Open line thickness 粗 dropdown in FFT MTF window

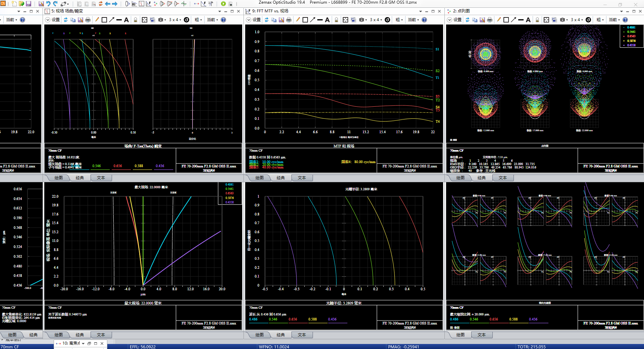(x=399, y=20)
